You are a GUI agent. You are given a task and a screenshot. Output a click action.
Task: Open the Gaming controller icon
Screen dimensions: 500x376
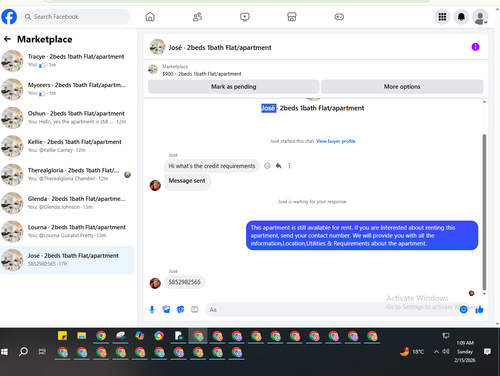[339, 17]
